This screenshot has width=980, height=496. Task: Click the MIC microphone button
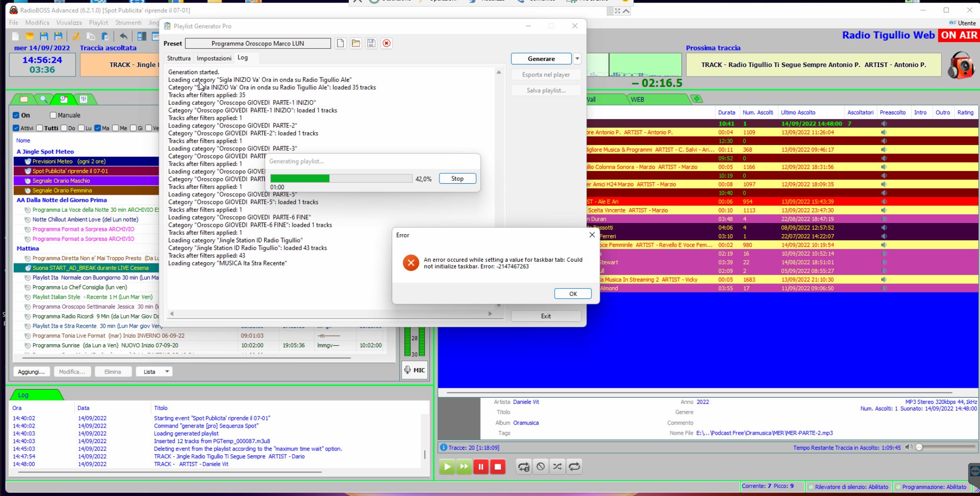pos(414,370)
